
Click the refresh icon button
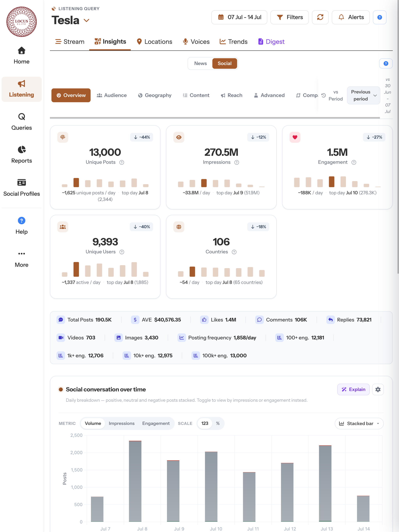point(320,17)
